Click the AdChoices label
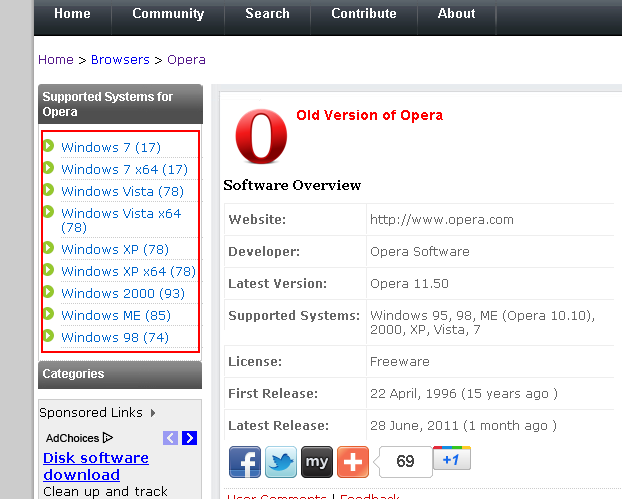 pyautogui.click(x=73, y=438)
